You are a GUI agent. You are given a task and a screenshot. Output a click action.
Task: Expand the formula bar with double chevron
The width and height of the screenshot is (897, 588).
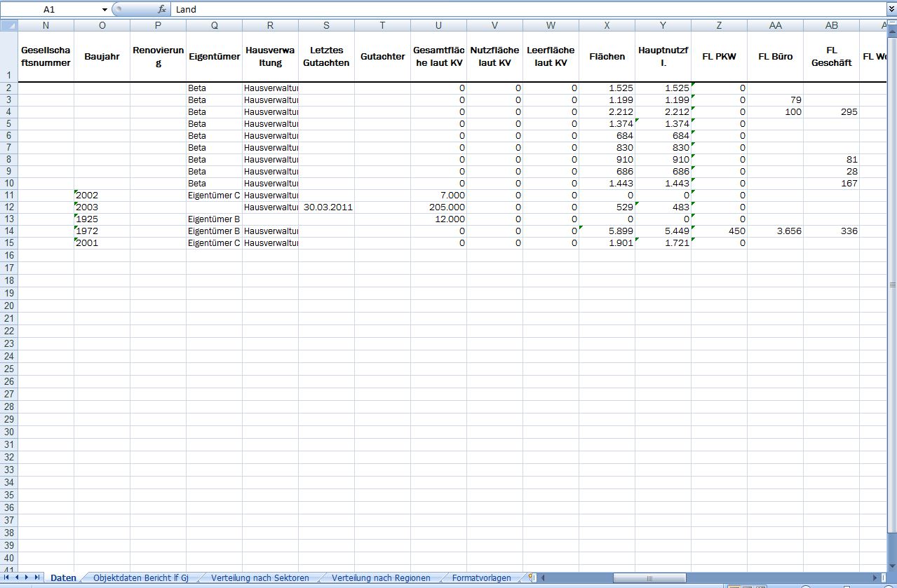tap(891, 10)
